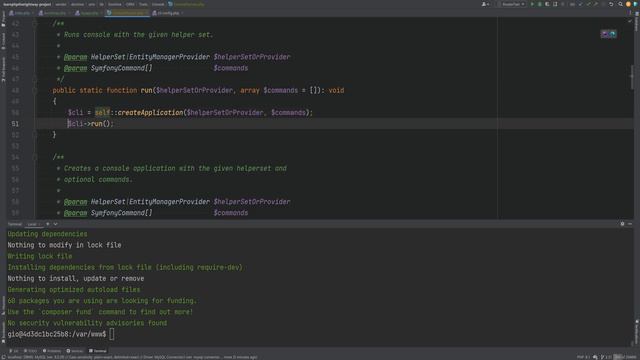This screenshot has width=640, height=360.
Task: Open the terminal settings gear icon
Action: [622, 224]
